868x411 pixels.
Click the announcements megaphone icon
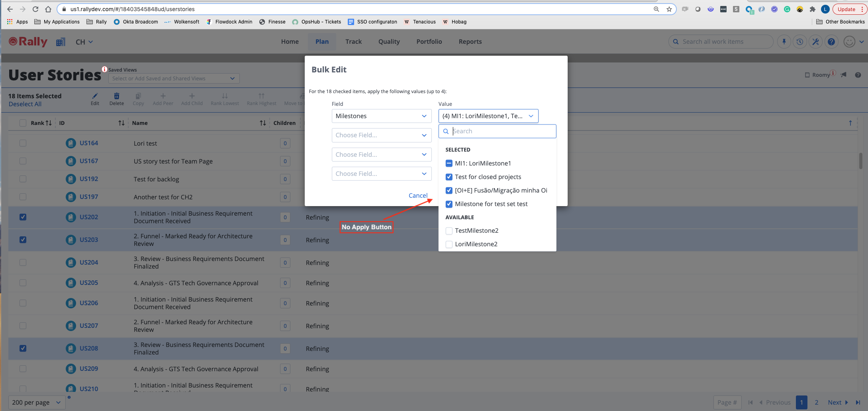(843, 75)
